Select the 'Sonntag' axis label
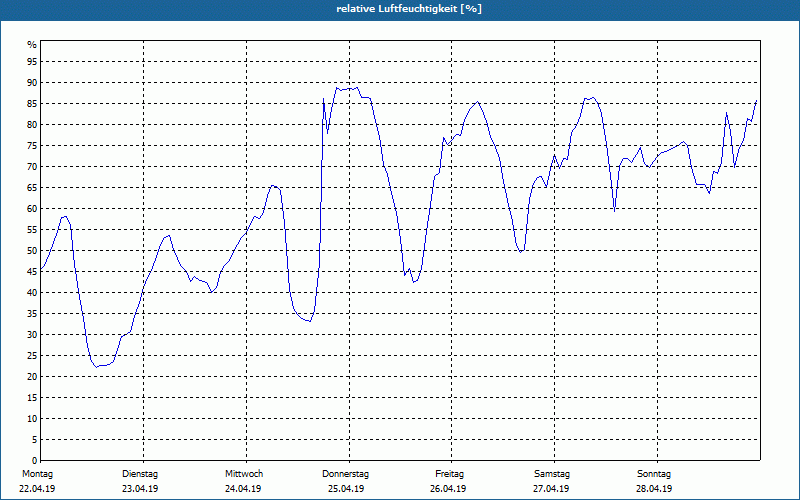The width and height of the screenshot is (800, 500). 654,474
